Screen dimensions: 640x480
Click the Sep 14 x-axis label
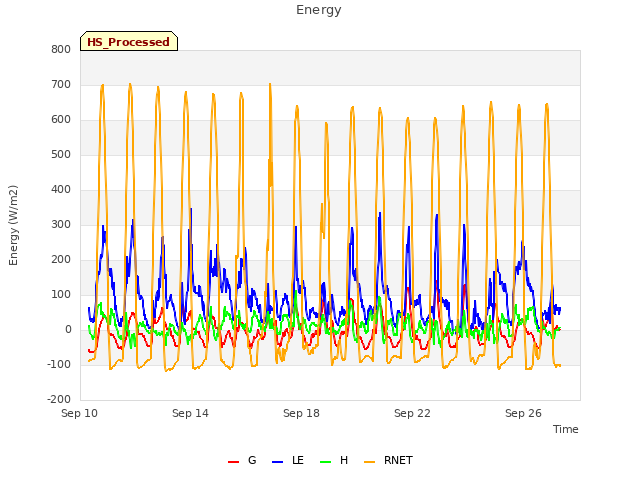coord(190,413)
